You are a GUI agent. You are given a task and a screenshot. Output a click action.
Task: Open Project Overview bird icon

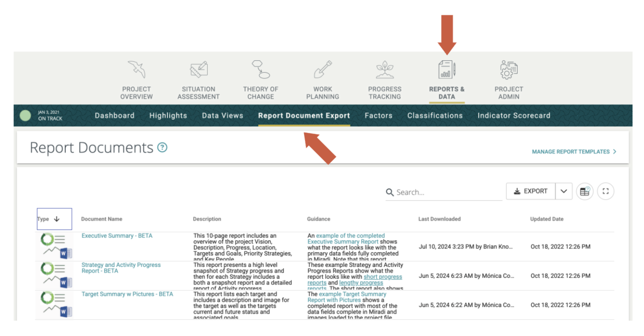(136, 69)
